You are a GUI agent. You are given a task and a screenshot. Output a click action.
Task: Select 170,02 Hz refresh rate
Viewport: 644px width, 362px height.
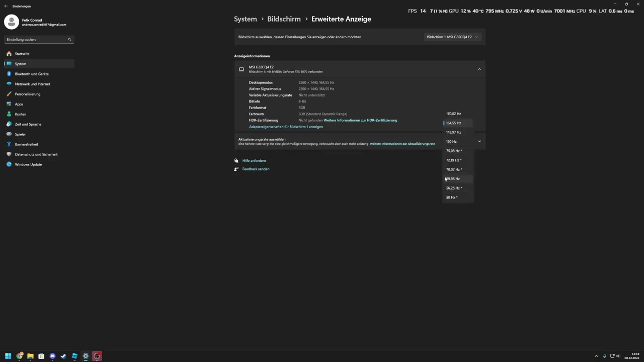tap(458, 114)
